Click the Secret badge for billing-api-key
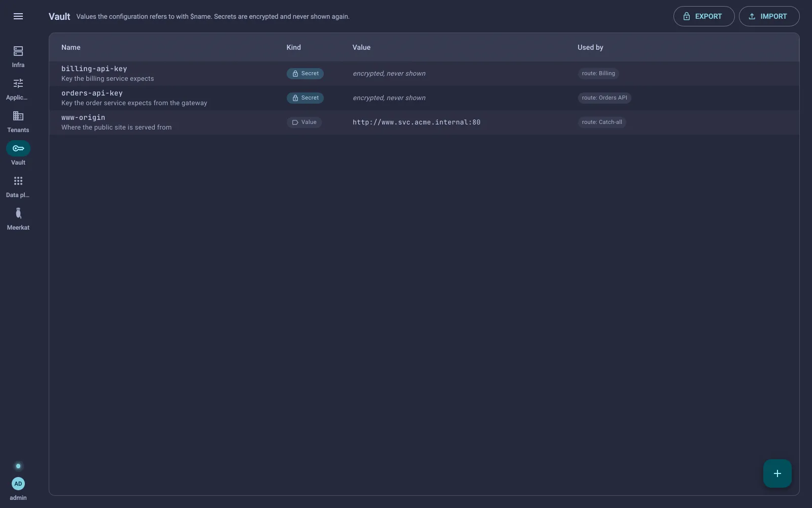This screenshot has width=812, height=508. 305,74
